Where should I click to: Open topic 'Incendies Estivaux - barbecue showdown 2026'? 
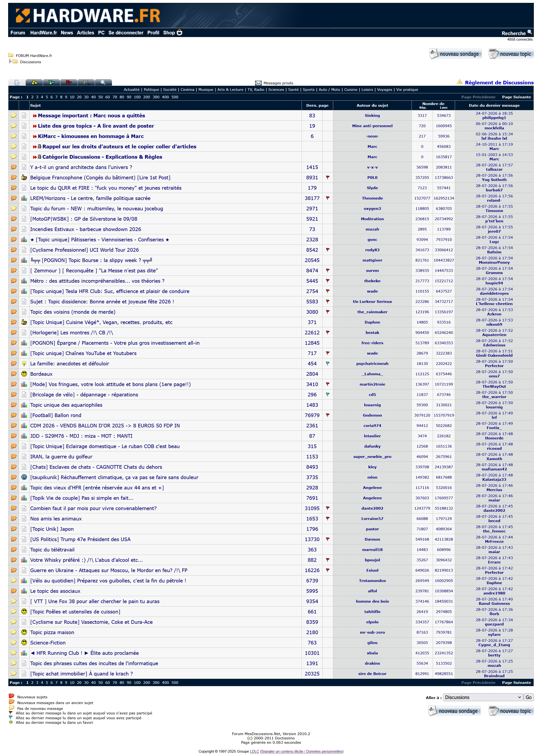(86, 229)
